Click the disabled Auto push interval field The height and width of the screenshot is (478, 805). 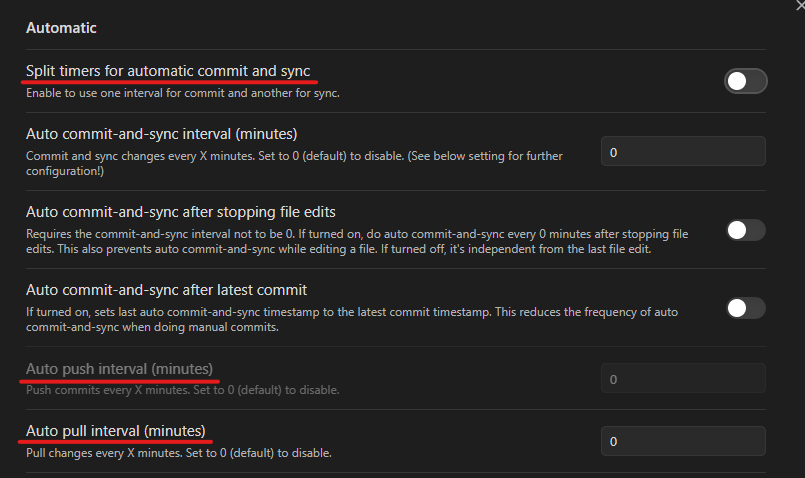coord(683,378)
